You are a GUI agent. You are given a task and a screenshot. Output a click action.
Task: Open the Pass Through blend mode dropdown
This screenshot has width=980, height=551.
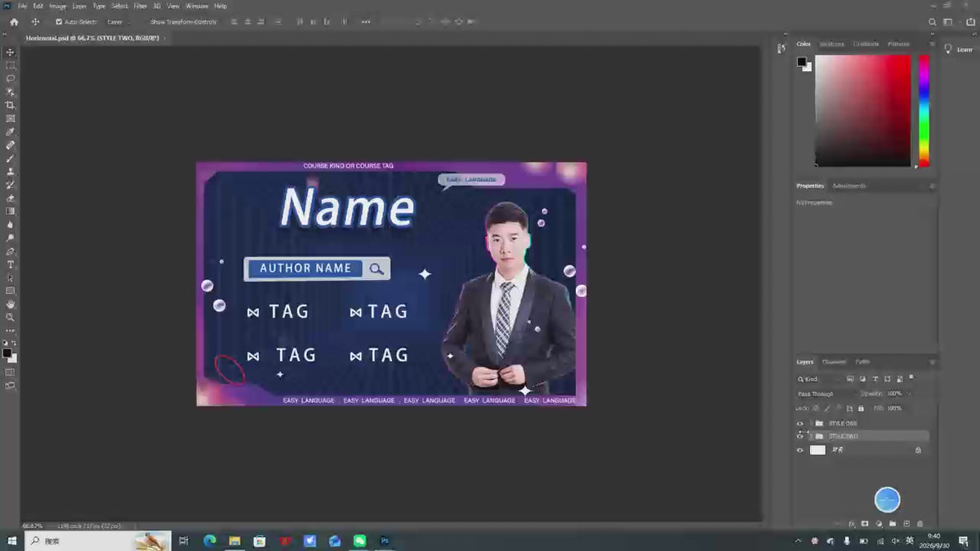pyautogui.click(x=826, y=394)
